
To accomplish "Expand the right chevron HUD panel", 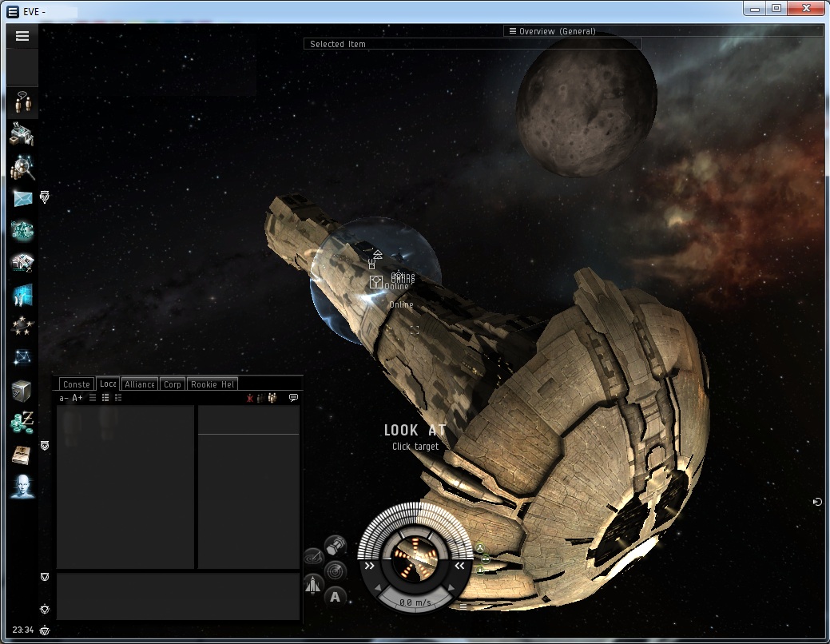I will 459,566.
